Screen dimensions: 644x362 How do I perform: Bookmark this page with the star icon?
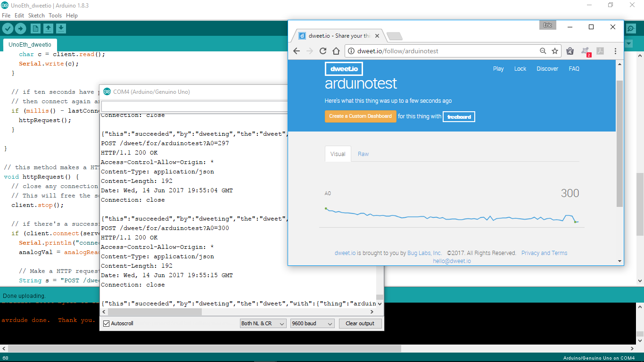[x=555, y=51]
